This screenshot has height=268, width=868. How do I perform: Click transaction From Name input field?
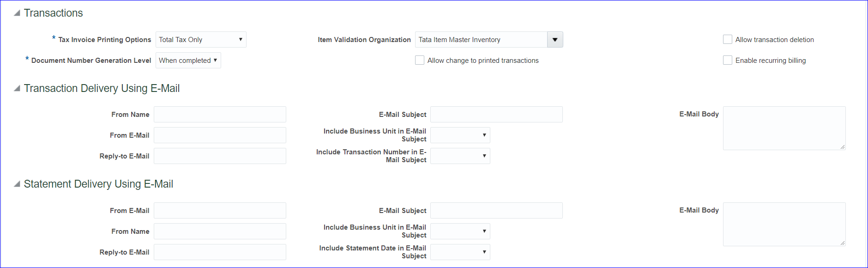[220, 115]
